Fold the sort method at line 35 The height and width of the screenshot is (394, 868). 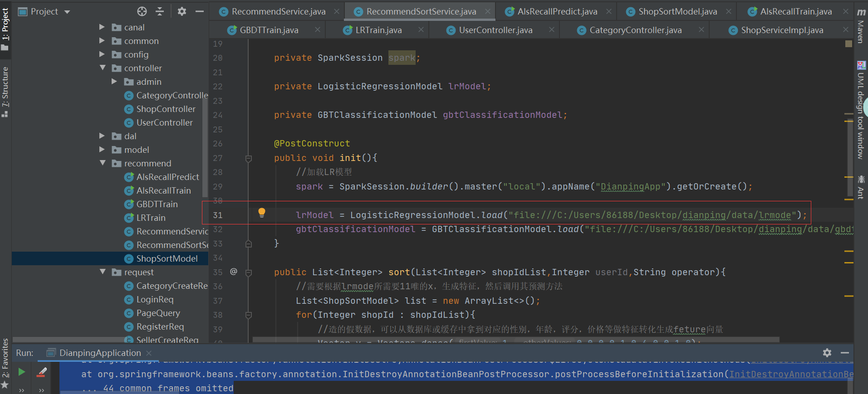[249, 272]
